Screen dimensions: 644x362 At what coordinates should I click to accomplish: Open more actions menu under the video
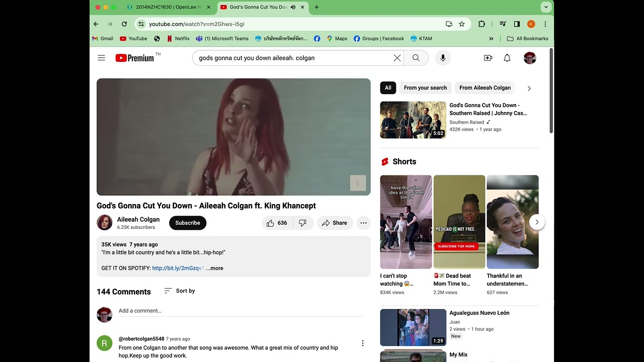pyautogui.click(x=363, y=223)
